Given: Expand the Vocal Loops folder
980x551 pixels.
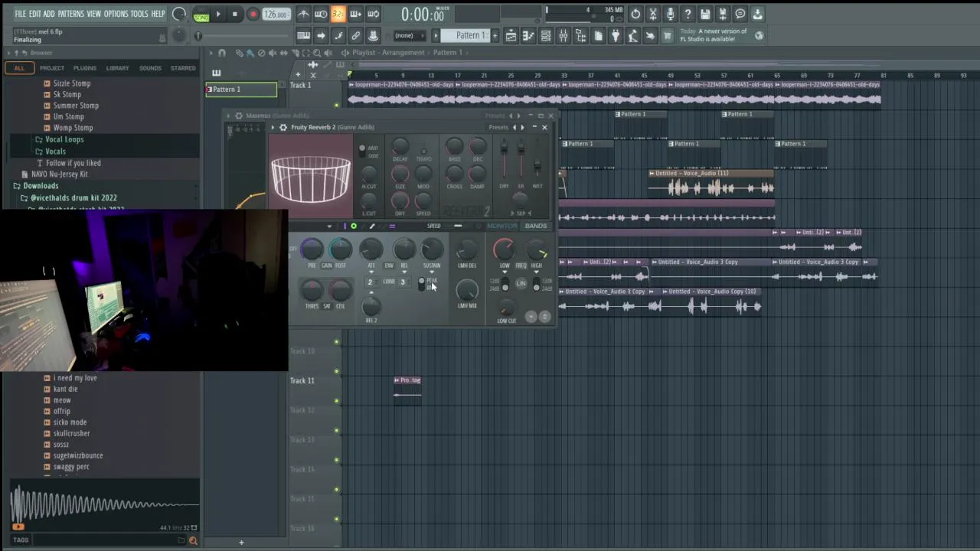Looking at the screenshot, I should tap(64, 139).
